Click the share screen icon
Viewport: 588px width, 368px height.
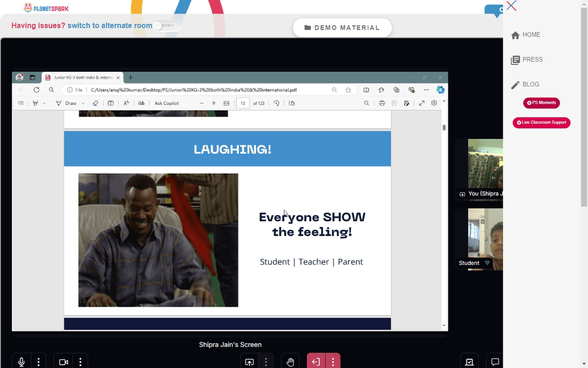click(249, 362)
